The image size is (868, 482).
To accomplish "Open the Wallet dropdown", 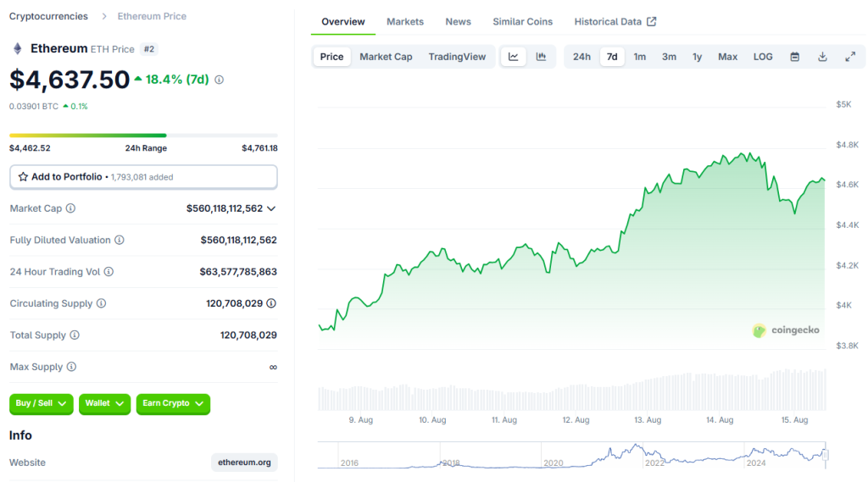I will tap(104, 403).
